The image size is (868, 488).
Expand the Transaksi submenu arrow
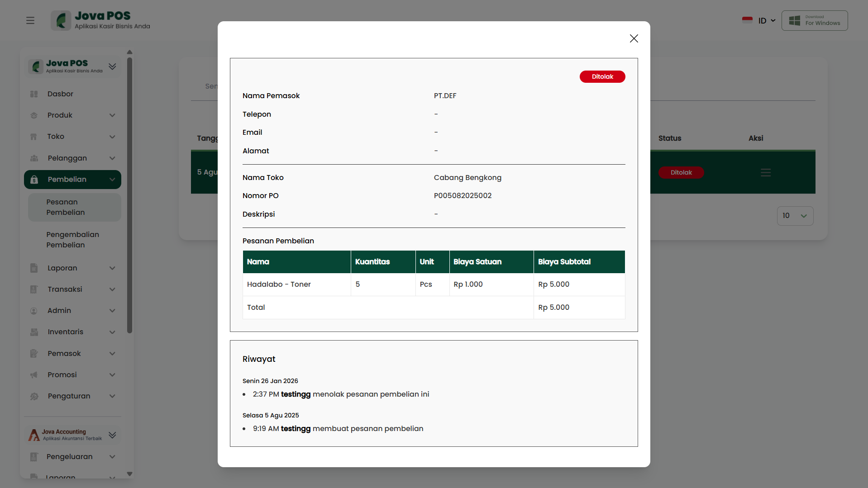[112, 289]
